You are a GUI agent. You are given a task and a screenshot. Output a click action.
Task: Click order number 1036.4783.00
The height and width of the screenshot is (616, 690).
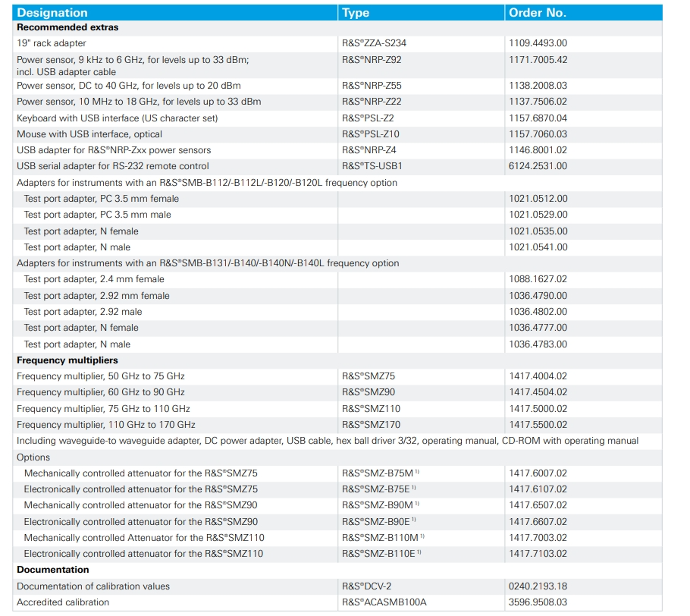click(x=538, y=344)
